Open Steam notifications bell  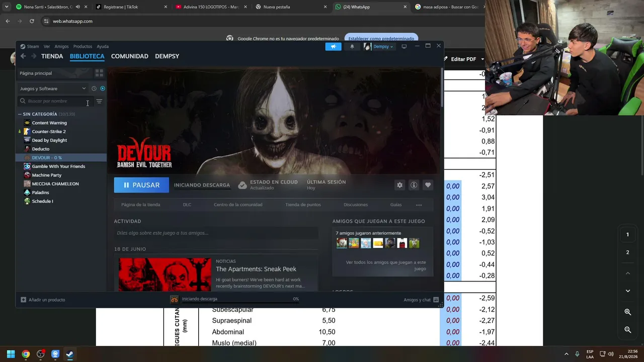(352, 46)
